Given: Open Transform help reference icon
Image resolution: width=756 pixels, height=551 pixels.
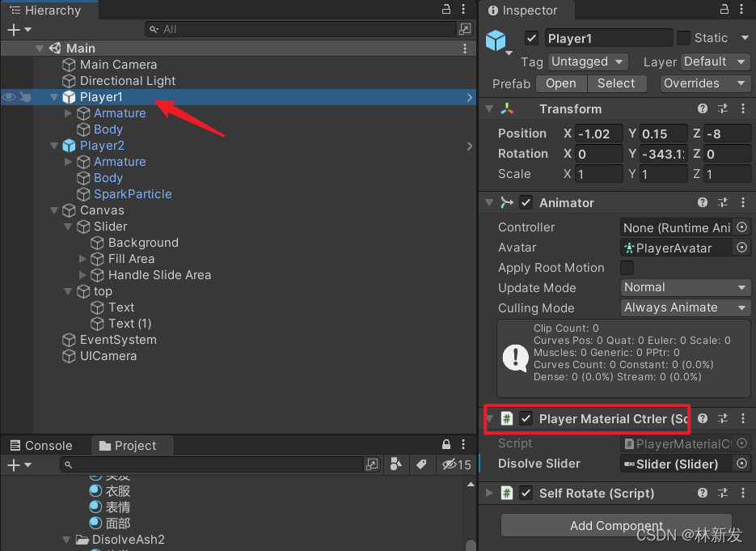Looking at the screenshot, I should coord(703,108).
